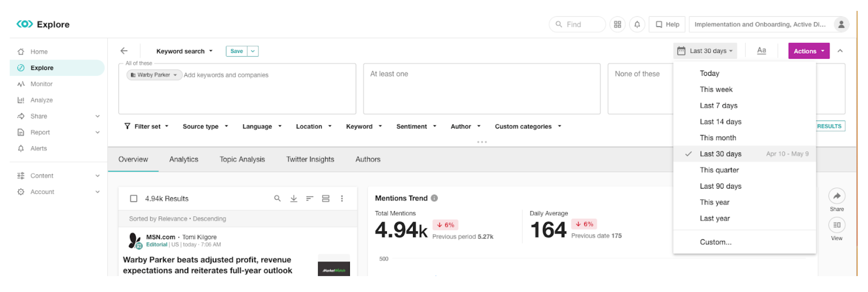868x292 pixels.
Task: Switch to the Authors tab
Action: point(368,159)
